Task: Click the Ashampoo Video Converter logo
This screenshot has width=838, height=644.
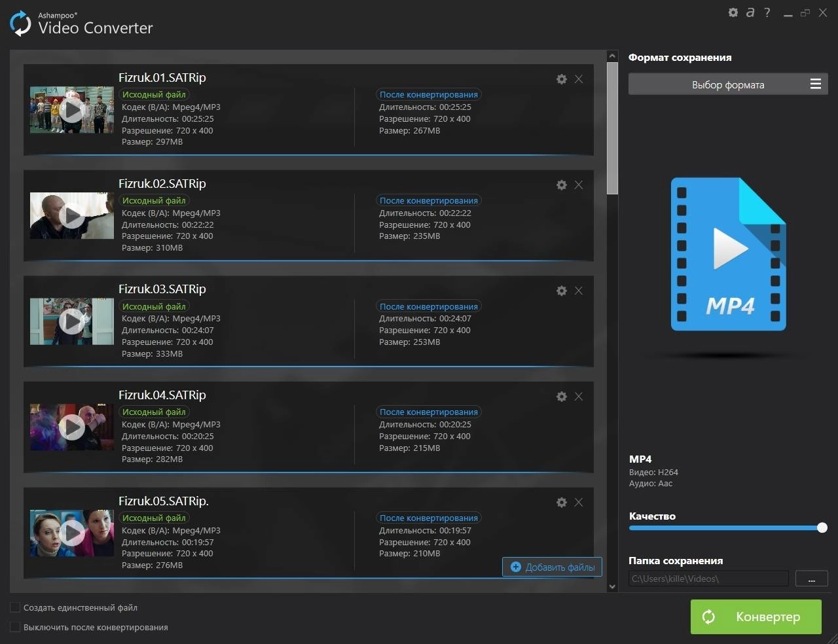Action: pos(81,24)
